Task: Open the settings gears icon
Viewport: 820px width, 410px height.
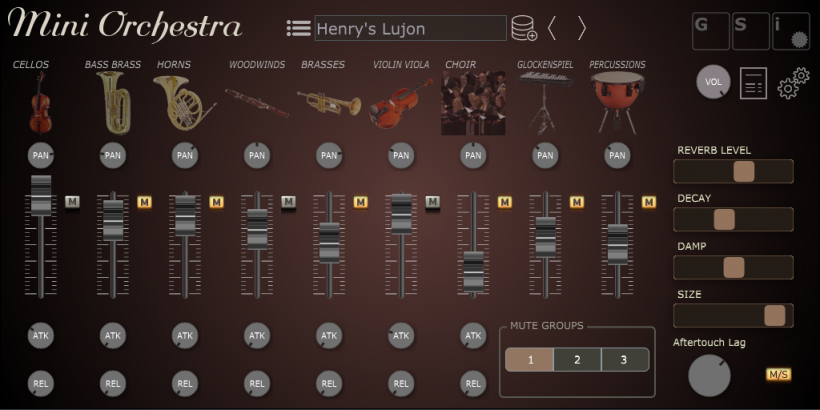Action: (793, 84)
